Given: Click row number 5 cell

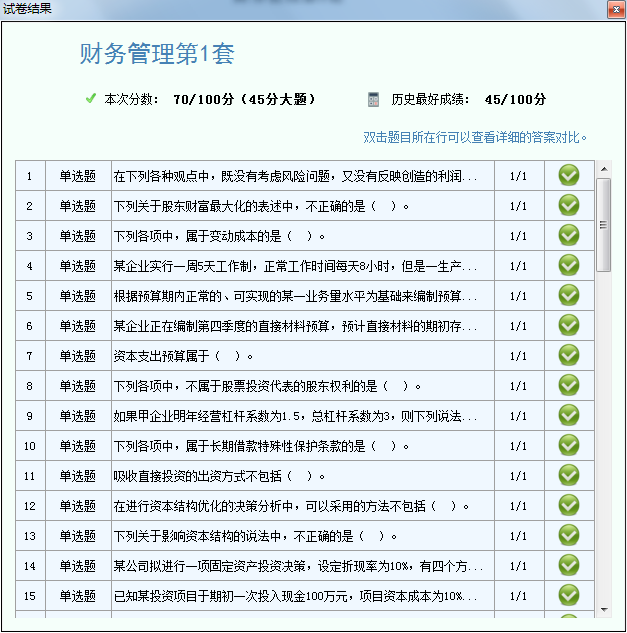Looking at the screenshot, I should tap(30, 296).
